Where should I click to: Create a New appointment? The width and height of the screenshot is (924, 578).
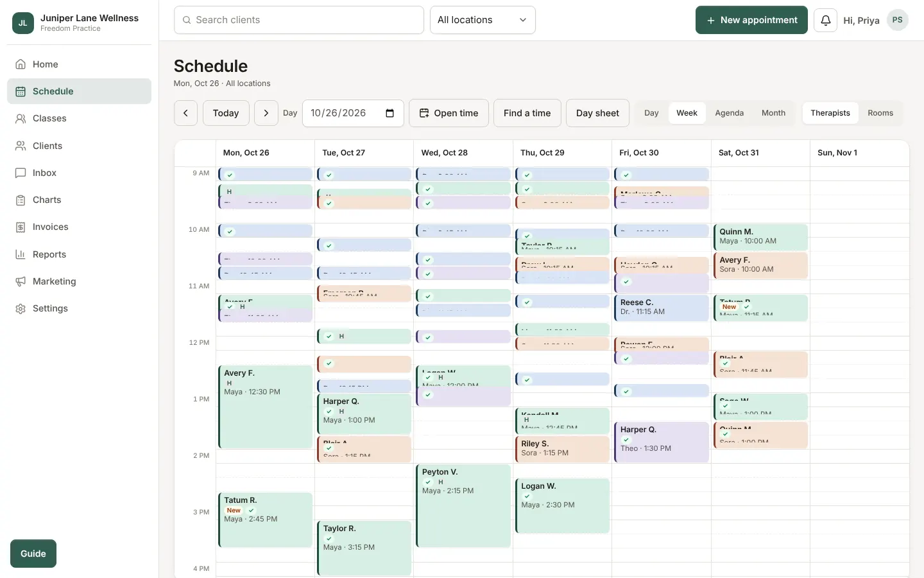pos(751,20)
